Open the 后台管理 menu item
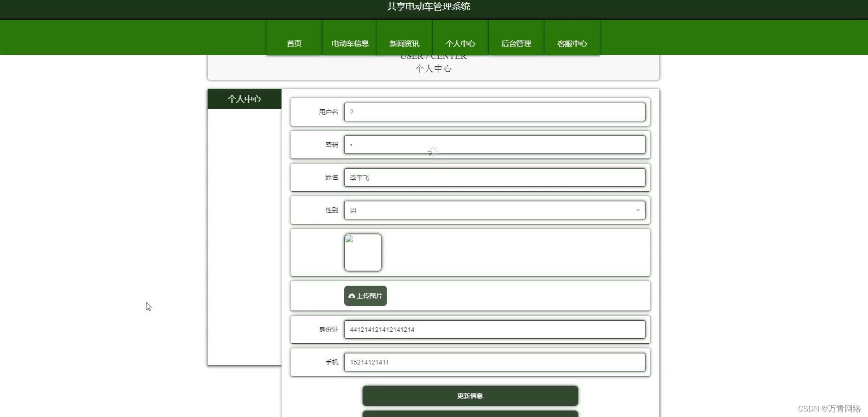The width and height of the screenshot is (868, 417). [516, 43]
